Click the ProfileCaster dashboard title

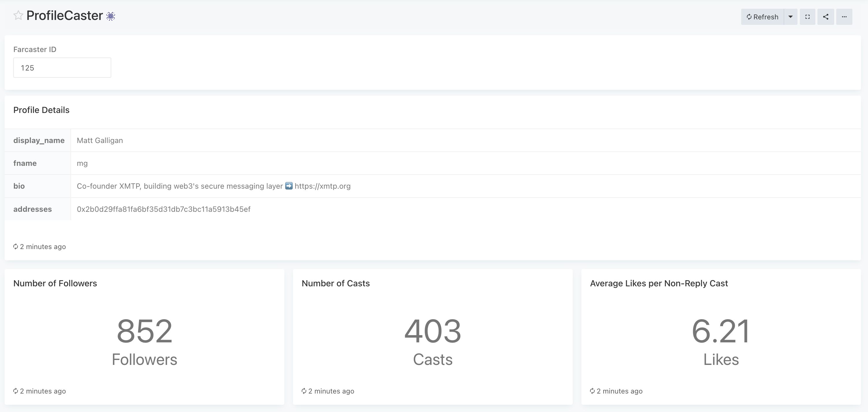tap(64, 16)
